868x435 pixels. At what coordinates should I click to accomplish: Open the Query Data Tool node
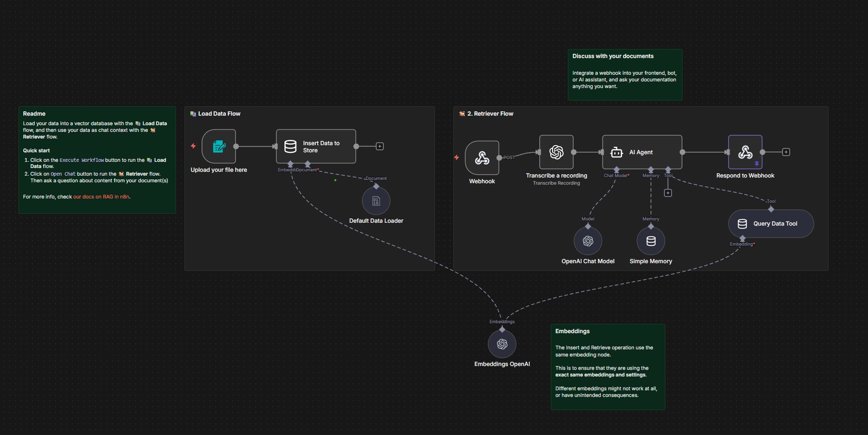coord(770,223)
